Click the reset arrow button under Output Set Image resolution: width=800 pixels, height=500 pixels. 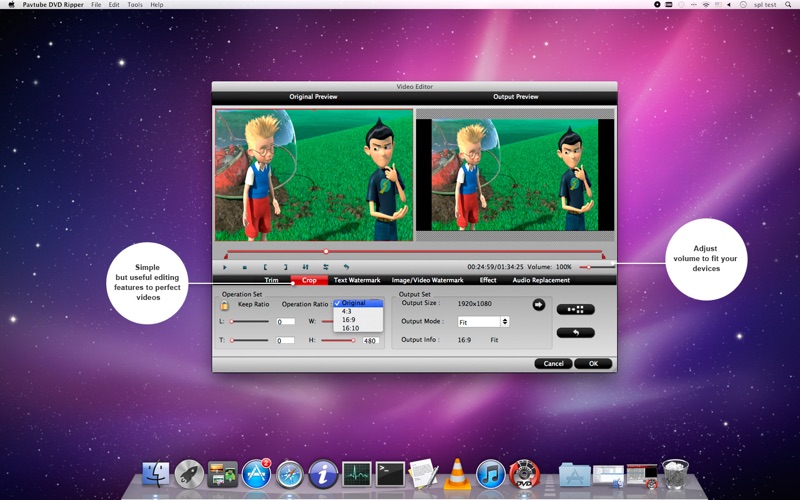tap(575, 332)
